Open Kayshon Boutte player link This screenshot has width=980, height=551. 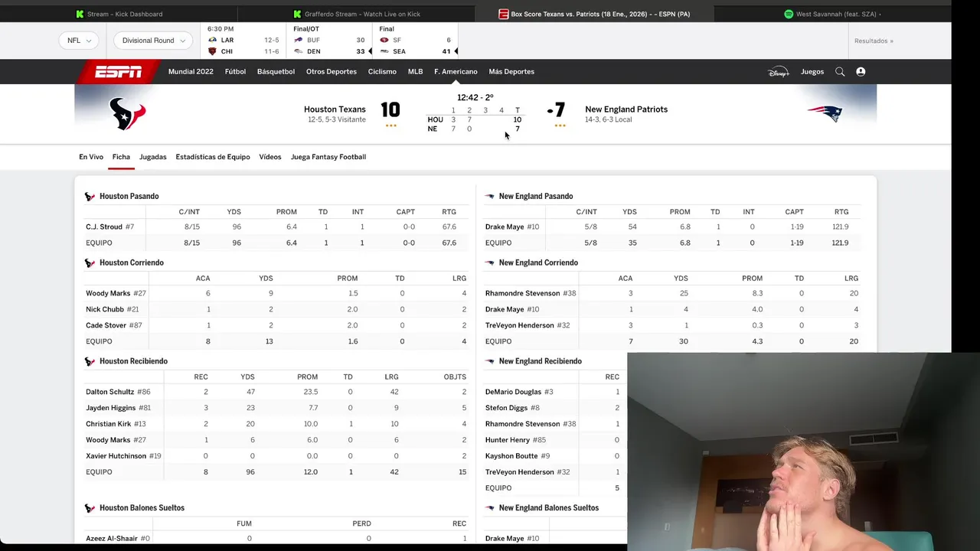(x=511, y=457)
